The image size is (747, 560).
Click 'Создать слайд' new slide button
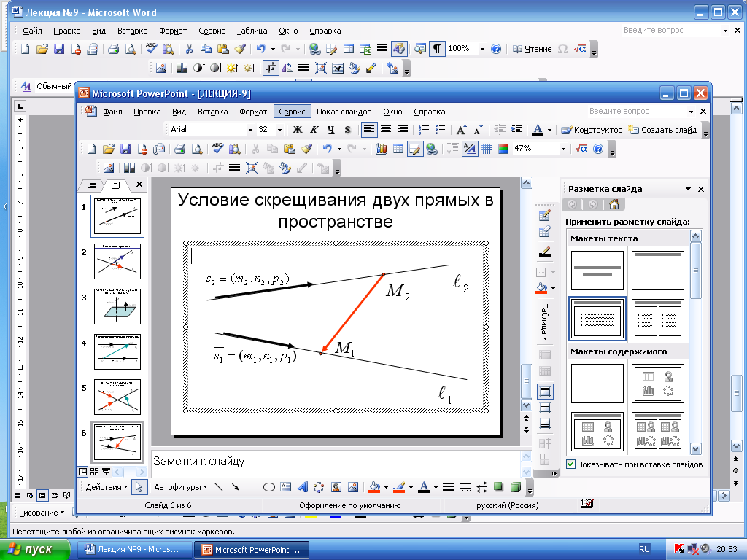pos(662,130)
